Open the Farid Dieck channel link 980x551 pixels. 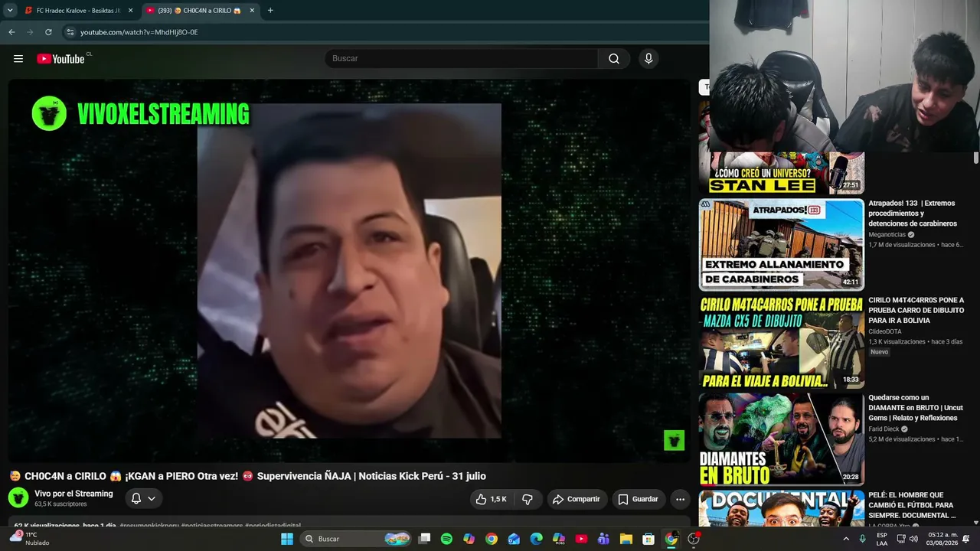(884, 429)
